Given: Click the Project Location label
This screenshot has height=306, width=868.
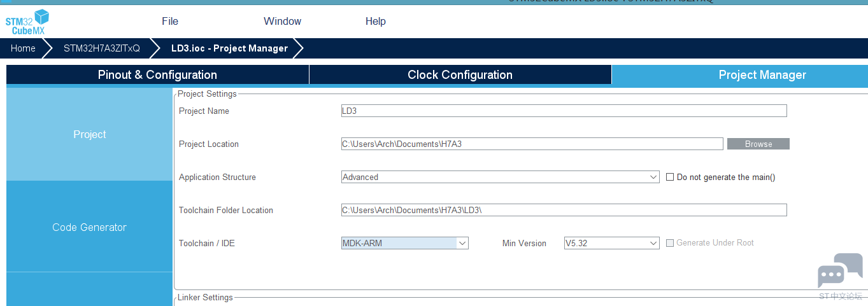Looking at the screenshot, I should pos(209,144).
